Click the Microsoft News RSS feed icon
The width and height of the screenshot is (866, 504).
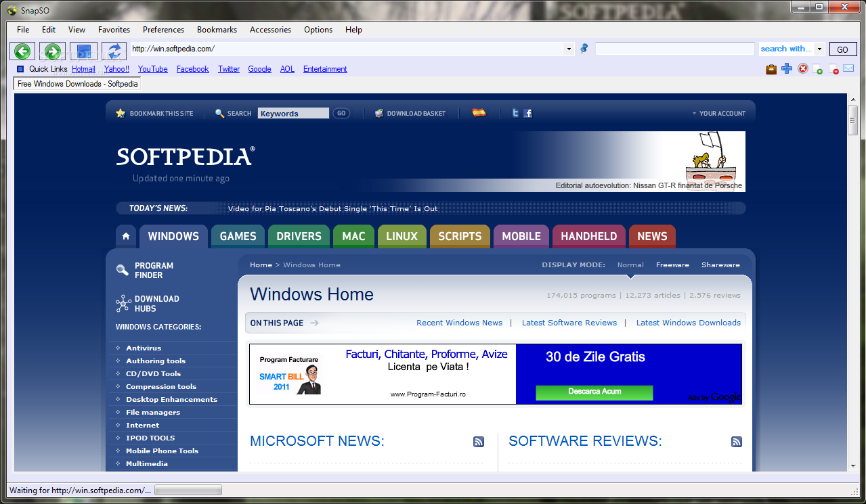[x=479, y=442]
